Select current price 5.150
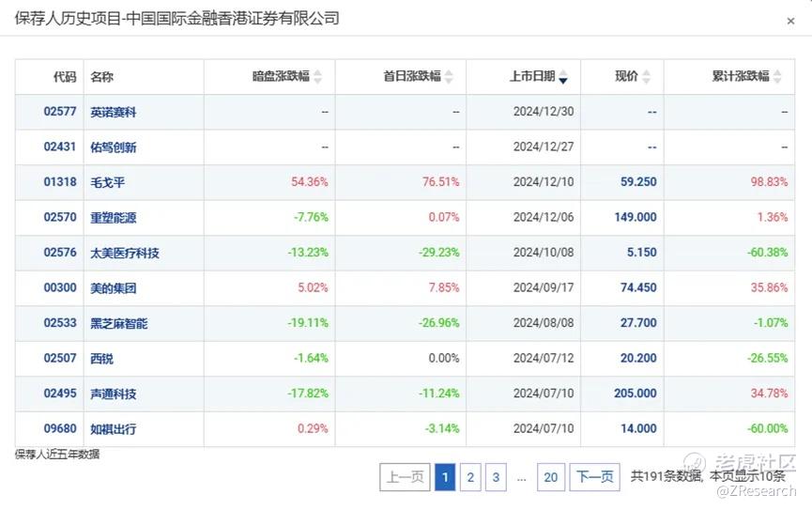Screen dimensions: 812x510 [x=642, y=253]
